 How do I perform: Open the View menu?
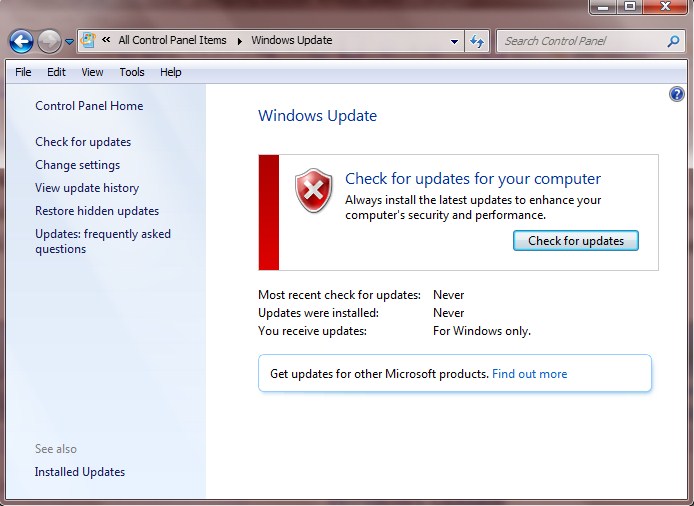[92, 72]
